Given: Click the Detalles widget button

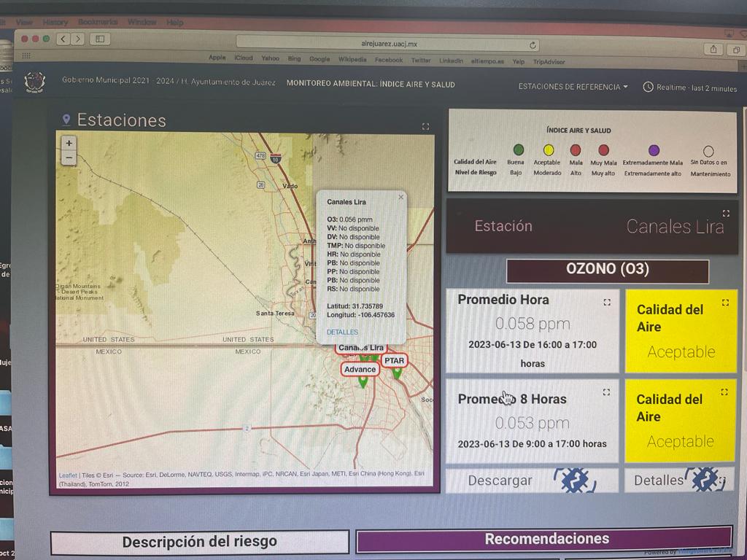Looking at the screenshot, I should click(x=659, y=481).
